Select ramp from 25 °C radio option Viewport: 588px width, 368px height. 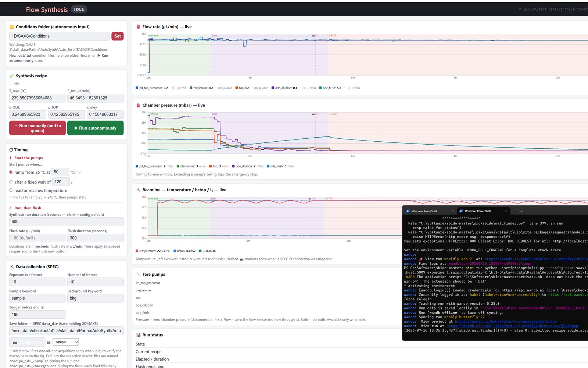pyautogui.click(x=11, y=172)
